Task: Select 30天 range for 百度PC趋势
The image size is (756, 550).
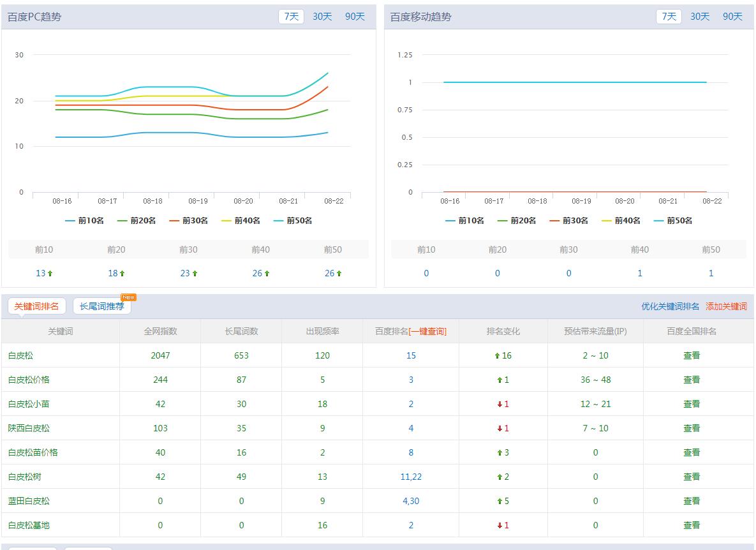Action: pyautogui.click(x=322, y=17)
